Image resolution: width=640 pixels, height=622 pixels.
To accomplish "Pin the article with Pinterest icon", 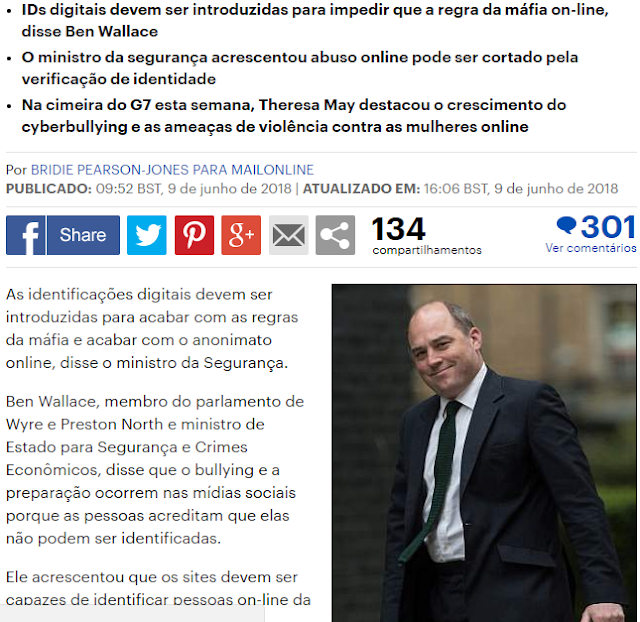I will coord(194,235).
